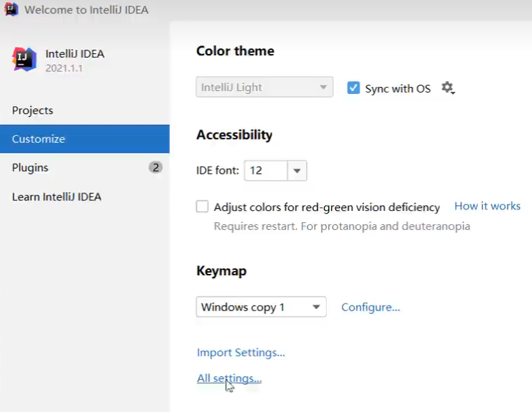Open the IntelliJ Light color theme dropdown
This screenshot has width=532, height=412.
tap(265, 87)
